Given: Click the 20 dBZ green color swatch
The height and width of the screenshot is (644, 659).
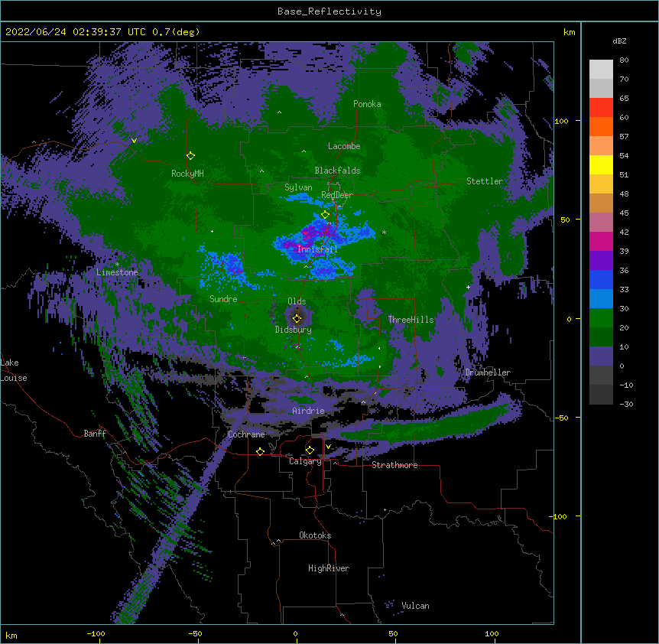Looking at the screenshot, I should click(601, 318).
